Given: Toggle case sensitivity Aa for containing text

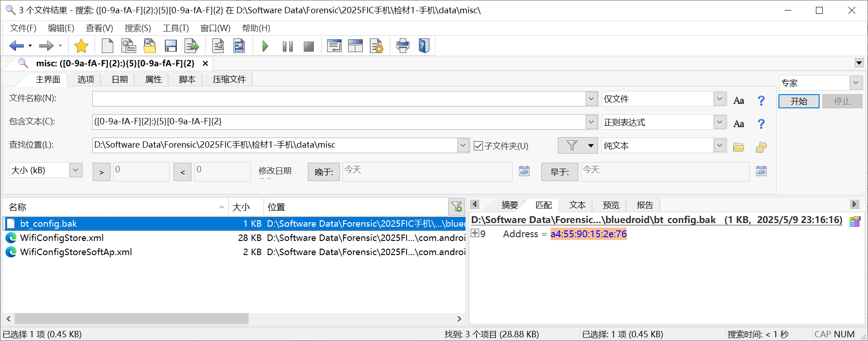Looking at the screenshot, I should pos(738,124).
